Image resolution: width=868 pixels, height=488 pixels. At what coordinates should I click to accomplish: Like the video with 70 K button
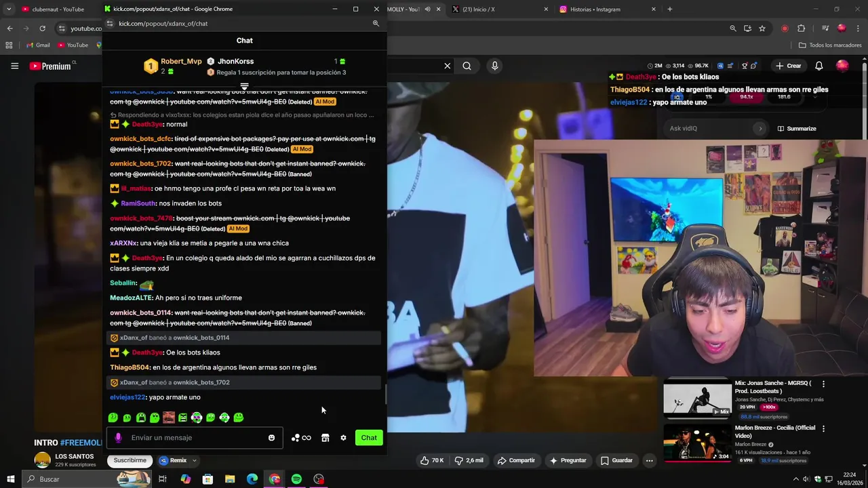(x=433, y=461)
